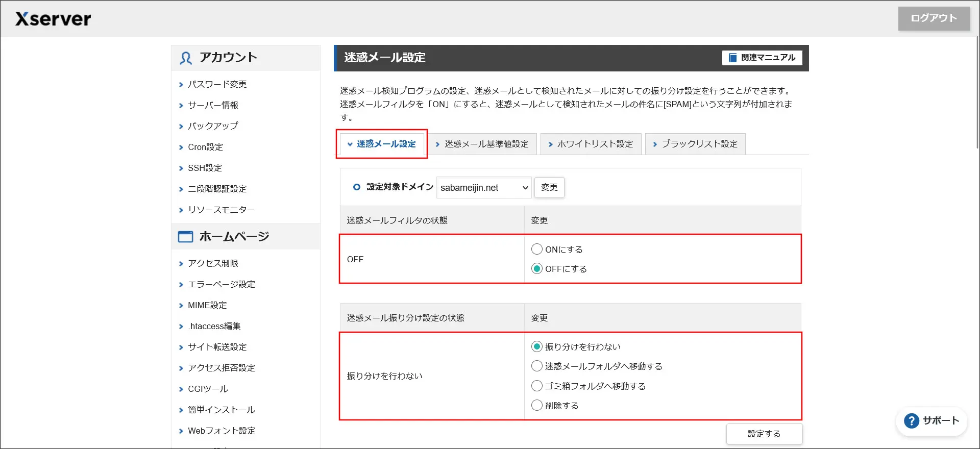
Task: Select the OFFにする radio button
Action: [x=536, y=268]
